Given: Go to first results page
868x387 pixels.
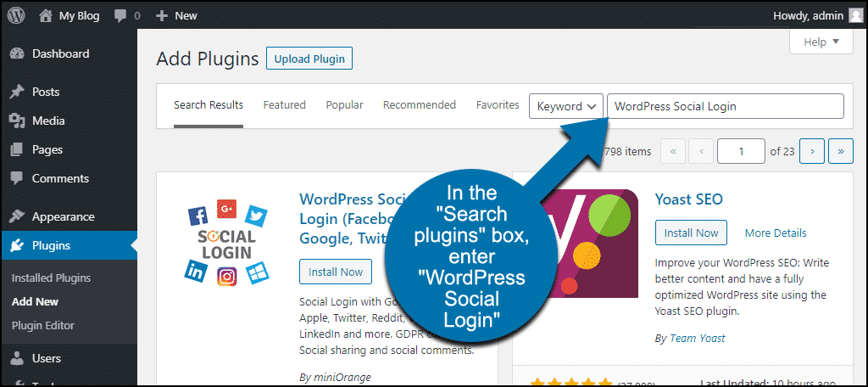Looking at the screenshot, I should pyautogui.click(x=673, y=151).
